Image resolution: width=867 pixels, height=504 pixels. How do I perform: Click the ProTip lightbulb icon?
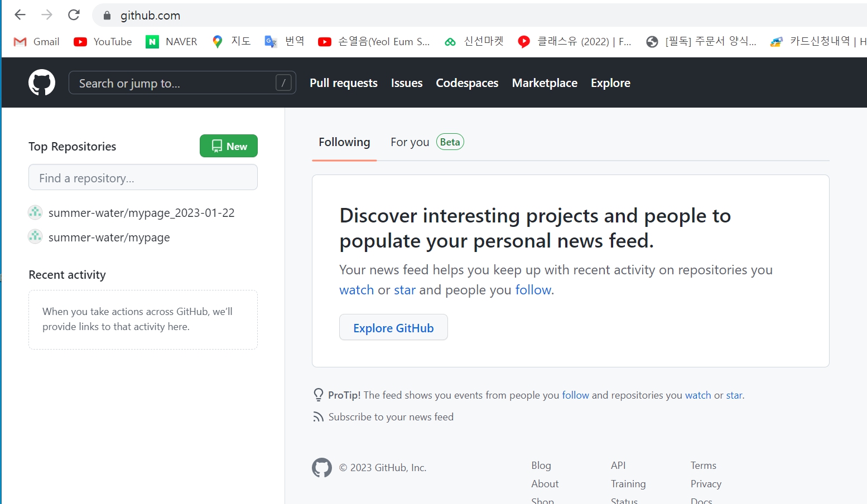tap(319, 395)
